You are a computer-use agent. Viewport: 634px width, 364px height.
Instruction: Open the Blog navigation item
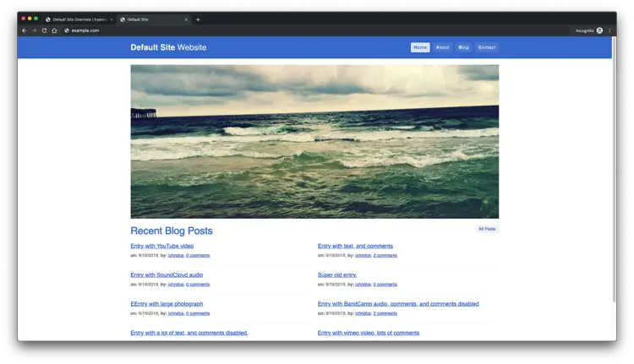[464, 47]
